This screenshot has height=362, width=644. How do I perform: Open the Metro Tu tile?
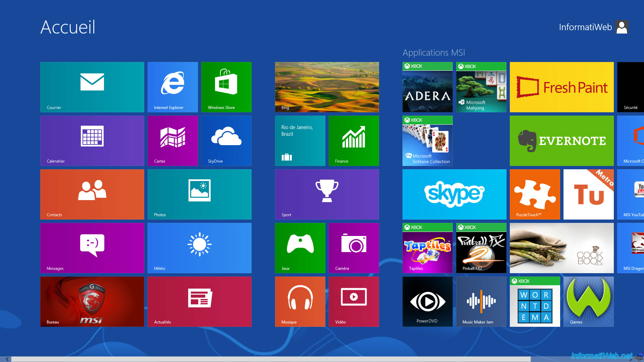click(x=589, y=194)
